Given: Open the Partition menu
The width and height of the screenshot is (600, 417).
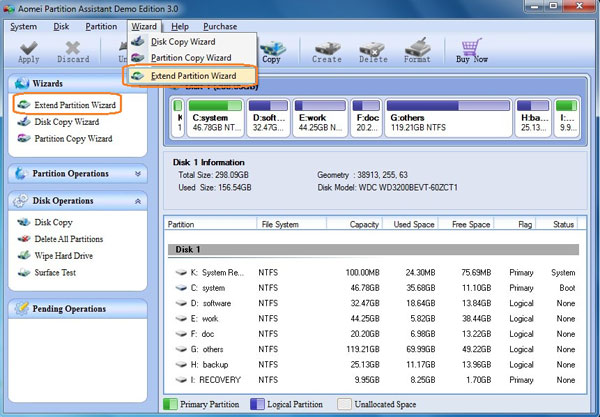Looking at the screenshot, I should pyautogui.click(x=101, y=26).
